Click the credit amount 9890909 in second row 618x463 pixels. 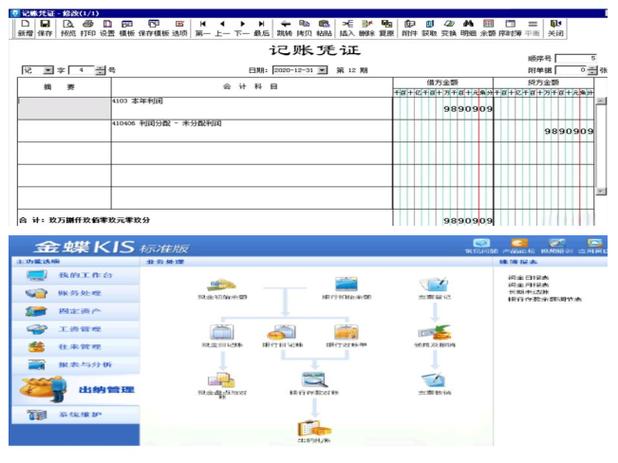pos(569,131)
